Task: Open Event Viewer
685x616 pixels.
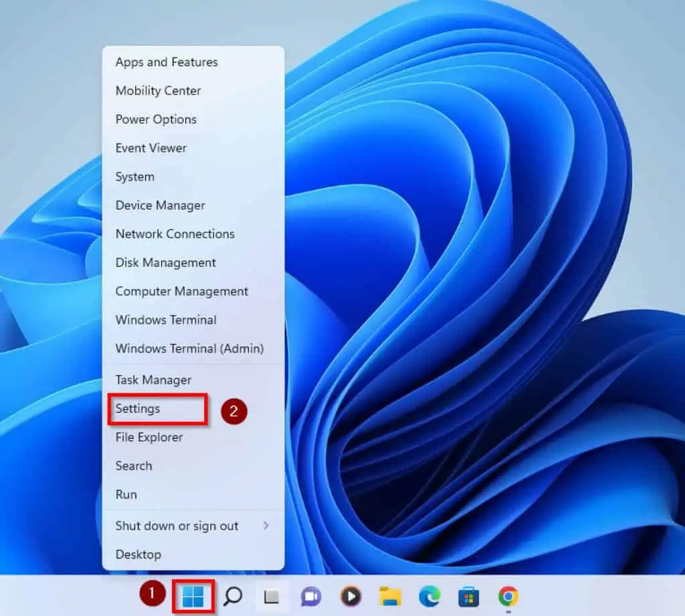Action: (151, 148)
